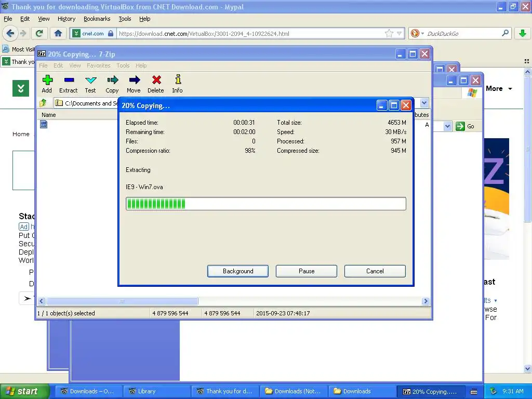Open the Windows Start menu
This screenshot has height=399, width=532.
pyautogui.click(x=25, y=391)
